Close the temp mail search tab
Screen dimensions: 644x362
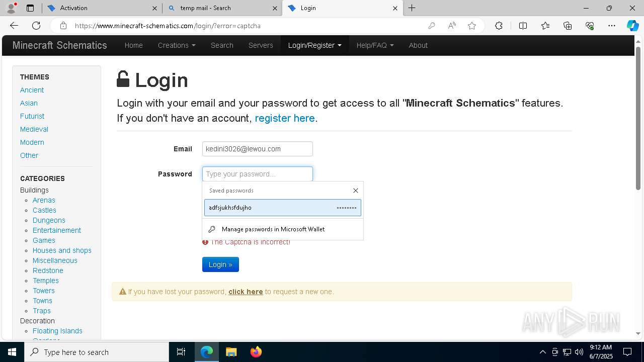(275, 8)
